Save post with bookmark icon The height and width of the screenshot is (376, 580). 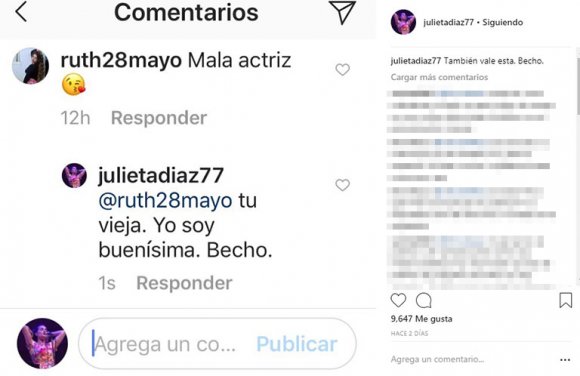point(566,300)
